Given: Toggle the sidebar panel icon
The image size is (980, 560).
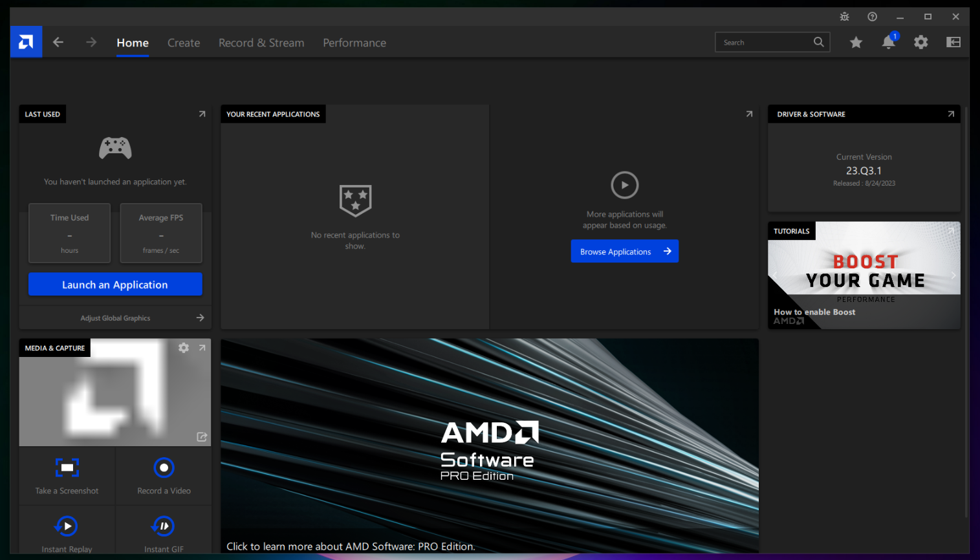Looking at the screenshot, I should pos(953,42).
